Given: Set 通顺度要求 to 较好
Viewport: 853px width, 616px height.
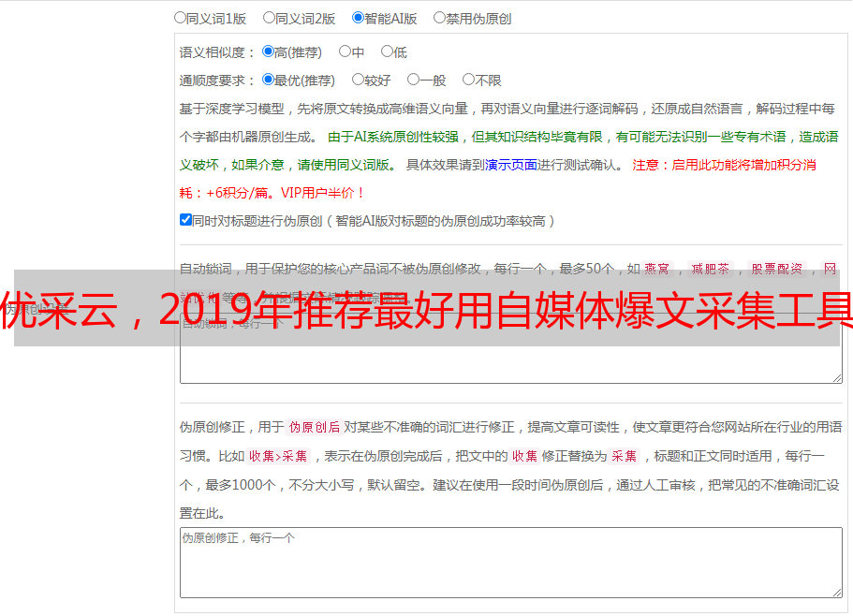Looking at the screenshot, I should coord(358,80).
